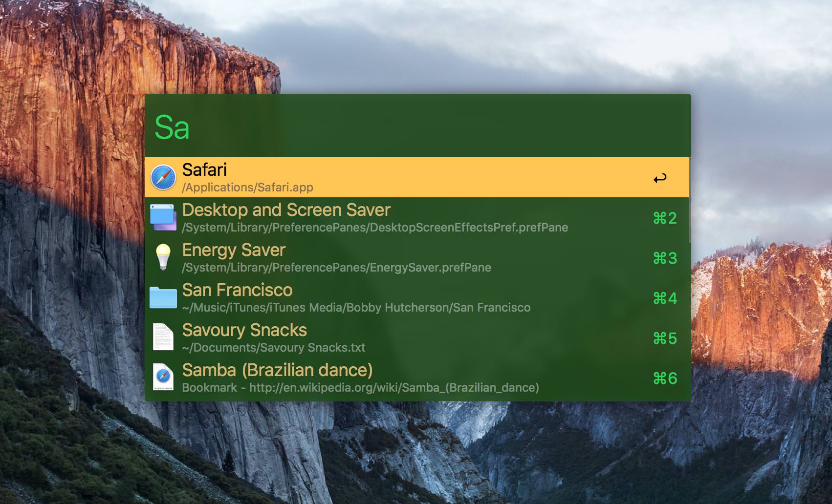Image resolution: width=832 pixels, height=504 pixels.
Task: Open Savoury Snacks document result title
Action: pos(244,330)
